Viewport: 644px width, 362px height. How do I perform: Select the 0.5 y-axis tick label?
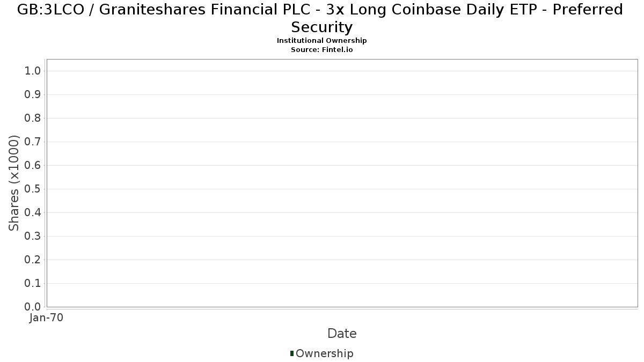(33, 189)
